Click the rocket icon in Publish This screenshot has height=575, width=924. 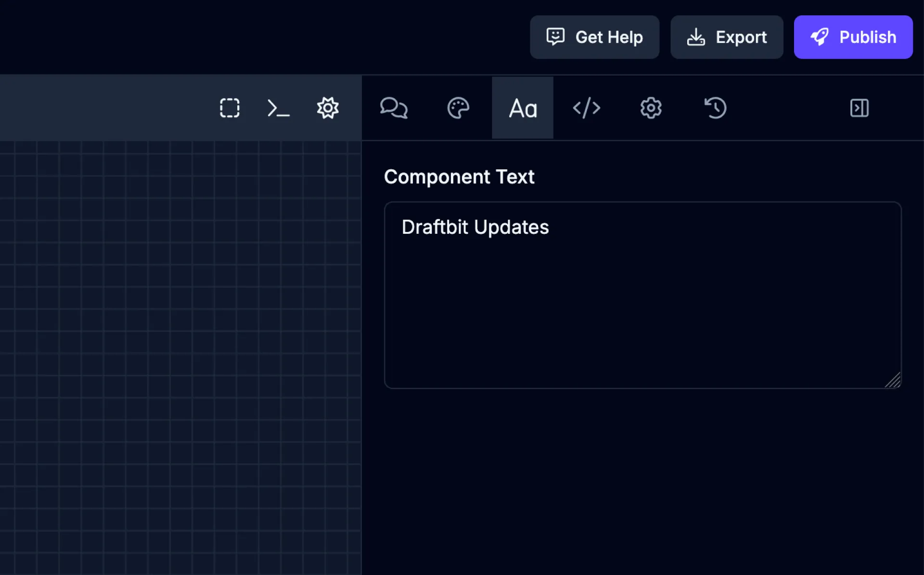click(x=820, y=37)
